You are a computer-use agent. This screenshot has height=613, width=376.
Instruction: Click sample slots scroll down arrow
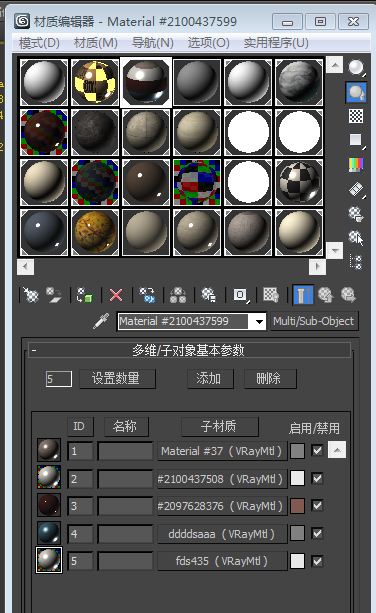(335, 250)
